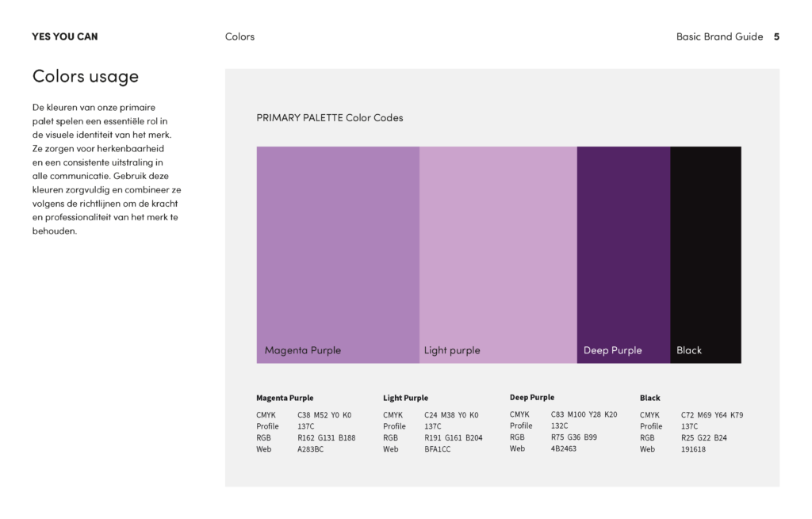The height and width of the screenshot is (519, 812).
Task: Select the "Colors usage" heading
Action: [x=86, y=77]
